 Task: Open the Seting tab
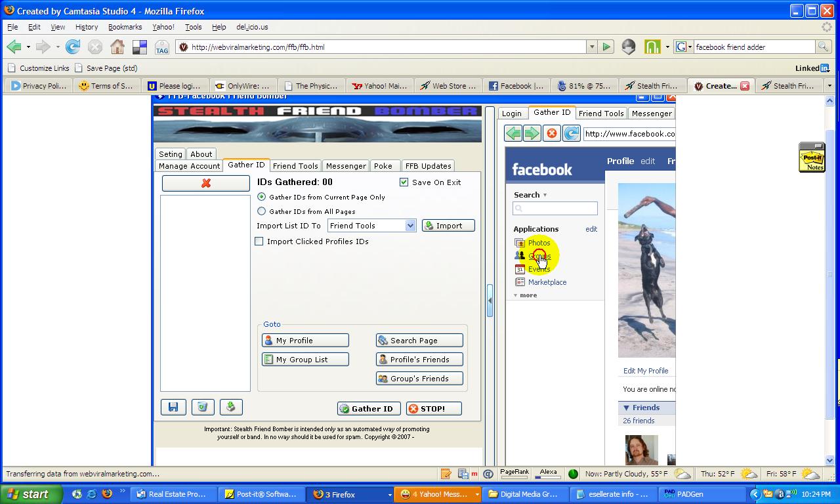[171, 154]
